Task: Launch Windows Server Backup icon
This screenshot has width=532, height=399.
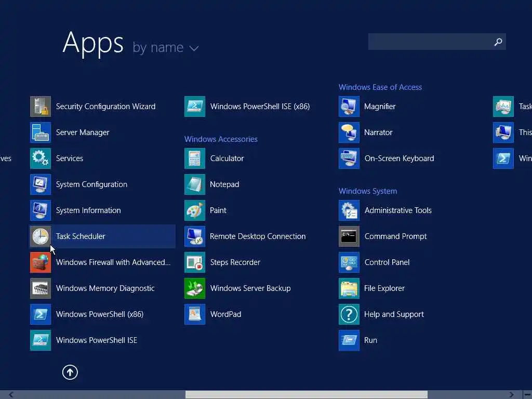Action: point(195,288)
